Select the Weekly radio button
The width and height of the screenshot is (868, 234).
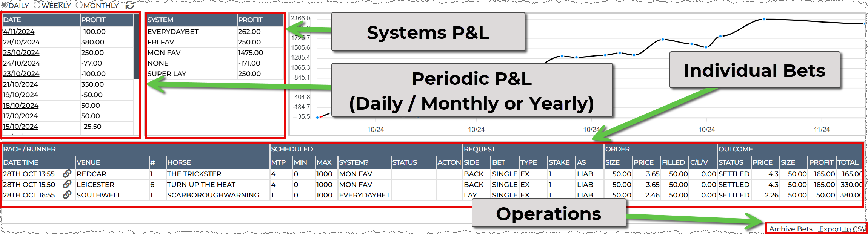37,5
